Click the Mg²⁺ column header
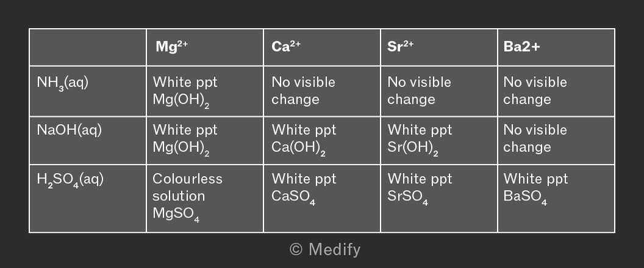This screenshot has height=268, width=644. coord(204,47)
